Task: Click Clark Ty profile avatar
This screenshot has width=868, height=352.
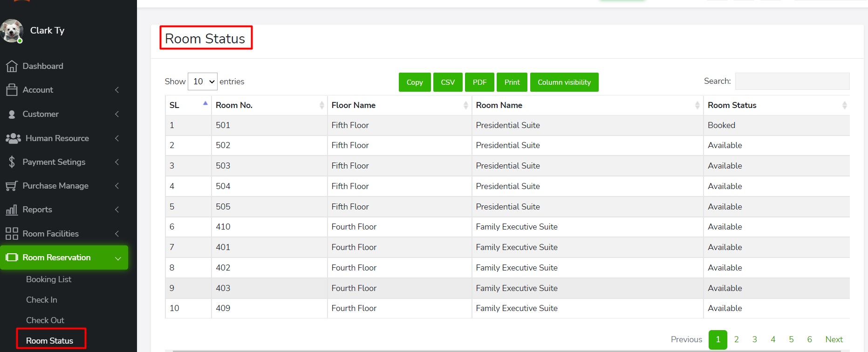Action: 12,31
